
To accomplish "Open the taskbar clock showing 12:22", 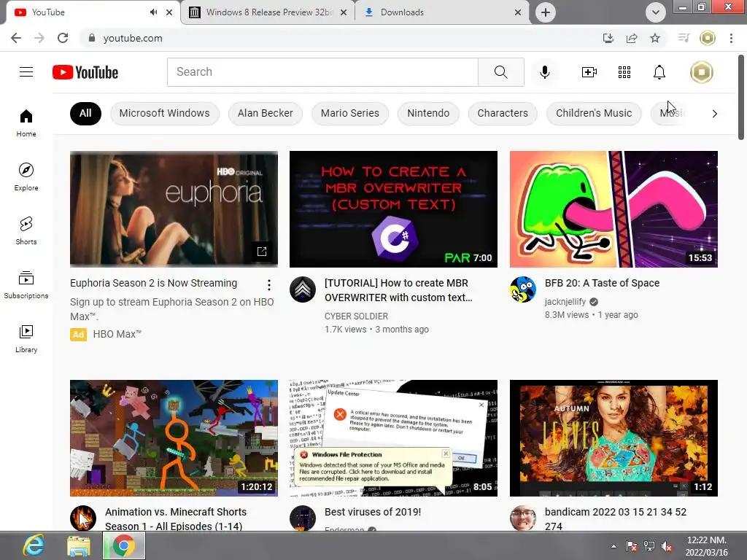I will [x=706, y=545].
